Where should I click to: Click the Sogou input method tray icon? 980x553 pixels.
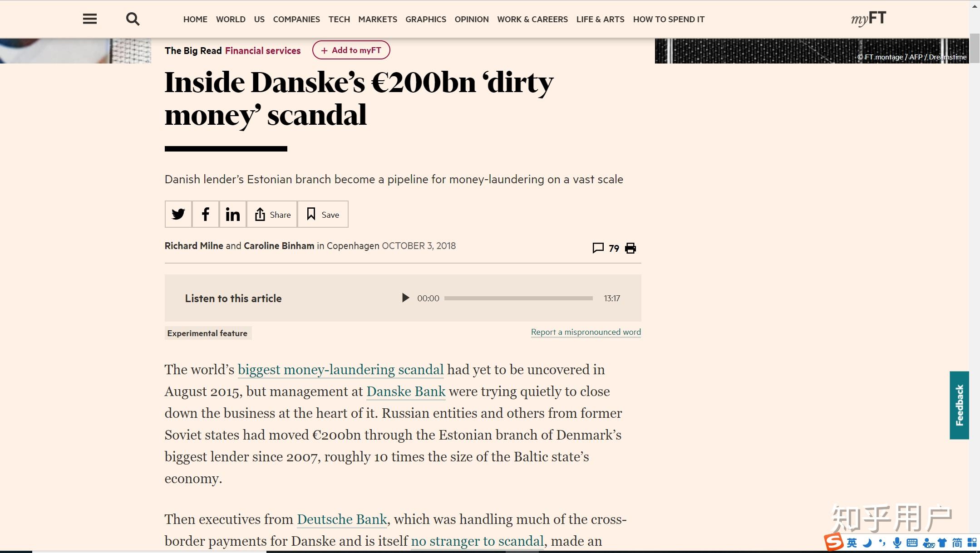click(x=833, y=542)
